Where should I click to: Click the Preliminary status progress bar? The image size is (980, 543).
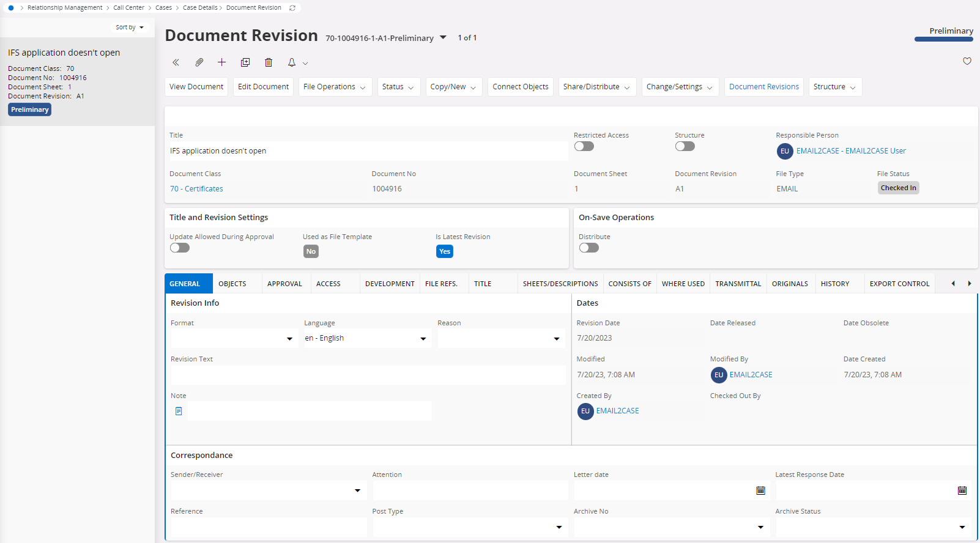click(944, 39)
